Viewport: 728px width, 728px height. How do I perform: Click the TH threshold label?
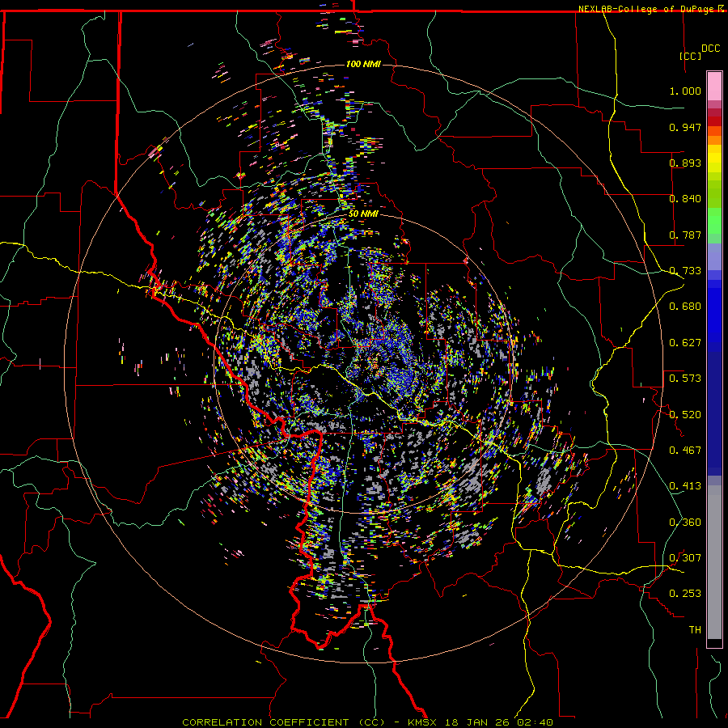tap(695, 629)
